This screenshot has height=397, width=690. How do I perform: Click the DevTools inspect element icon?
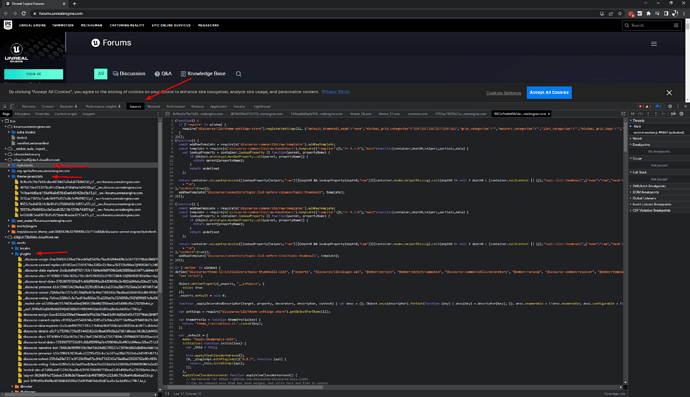coord(5,107)
